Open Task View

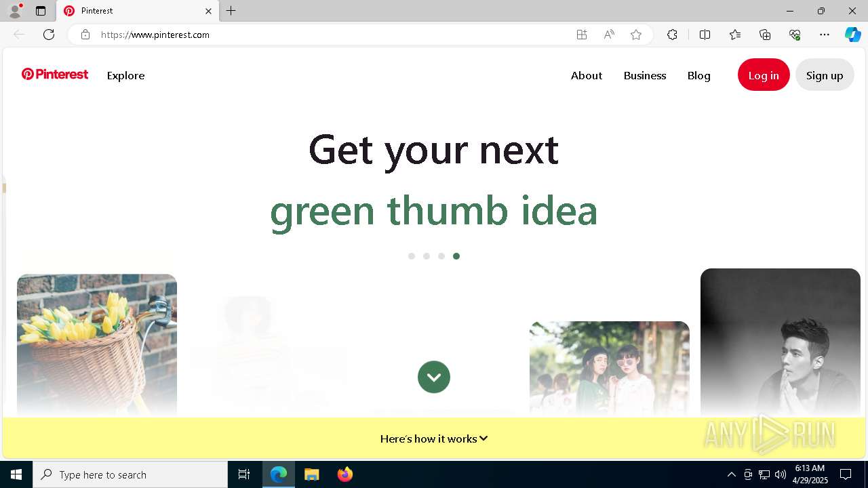tap(244, 474)
